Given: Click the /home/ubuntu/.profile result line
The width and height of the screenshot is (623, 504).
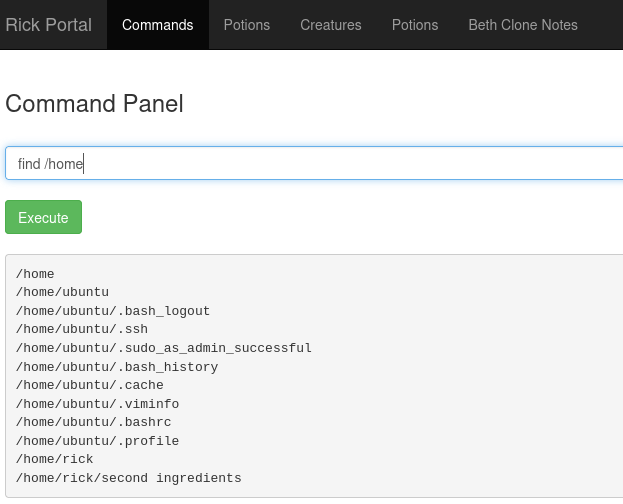Looking at the screenshot, I should tap(97, 440).
